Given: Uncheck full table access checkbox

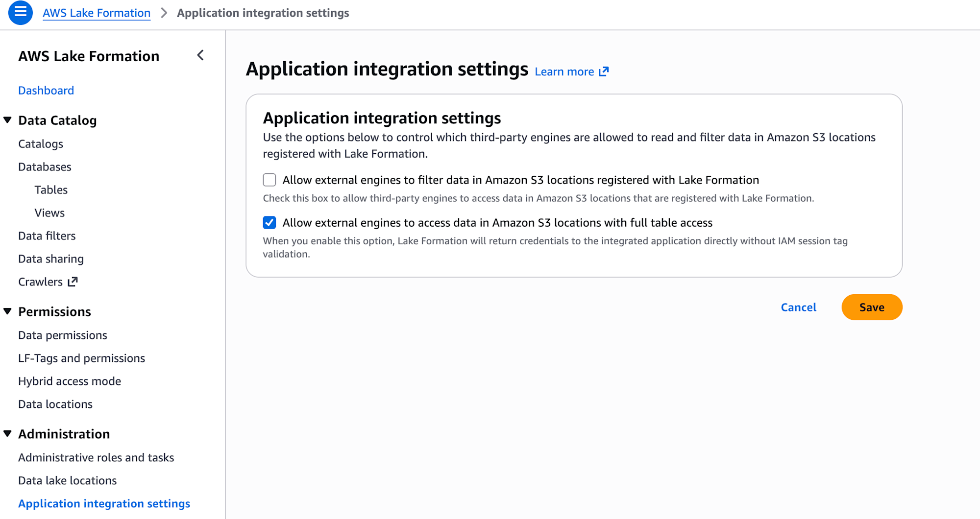Looking at the screenshot, I should point(269,223).
